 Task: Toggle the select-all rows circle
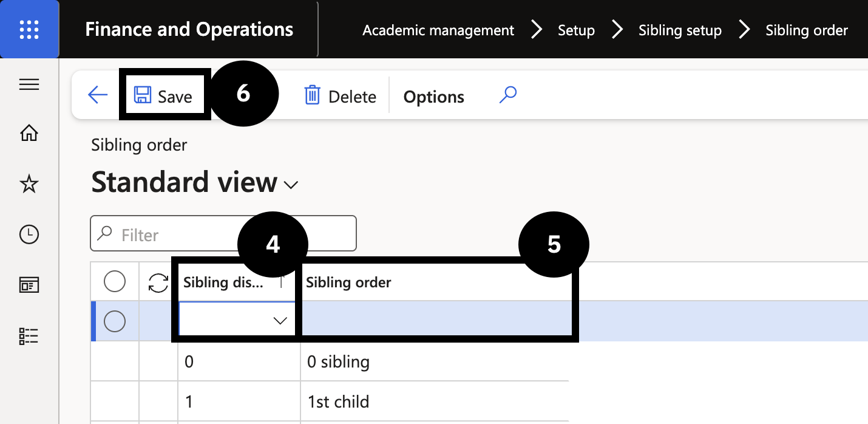point(115,282)
